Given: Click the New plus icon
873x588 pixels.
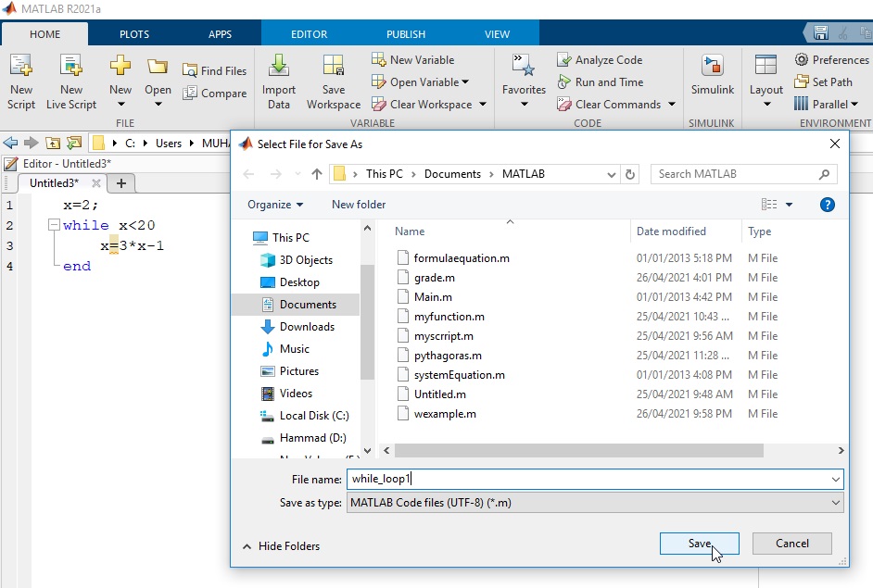Looking at the screenshot, I should 120,66.
